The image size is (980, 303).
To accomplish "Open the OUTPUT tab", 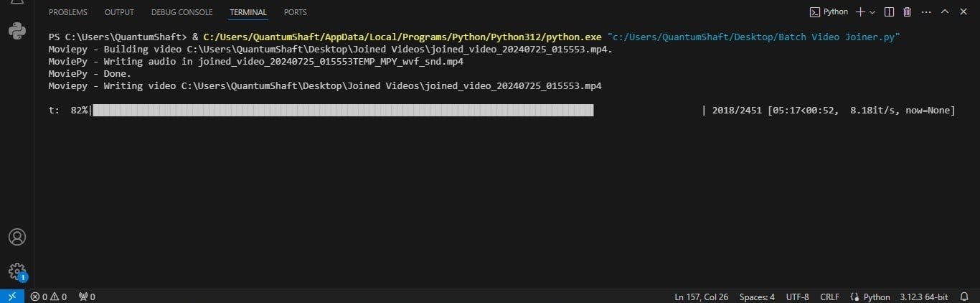I will [119, 12].
